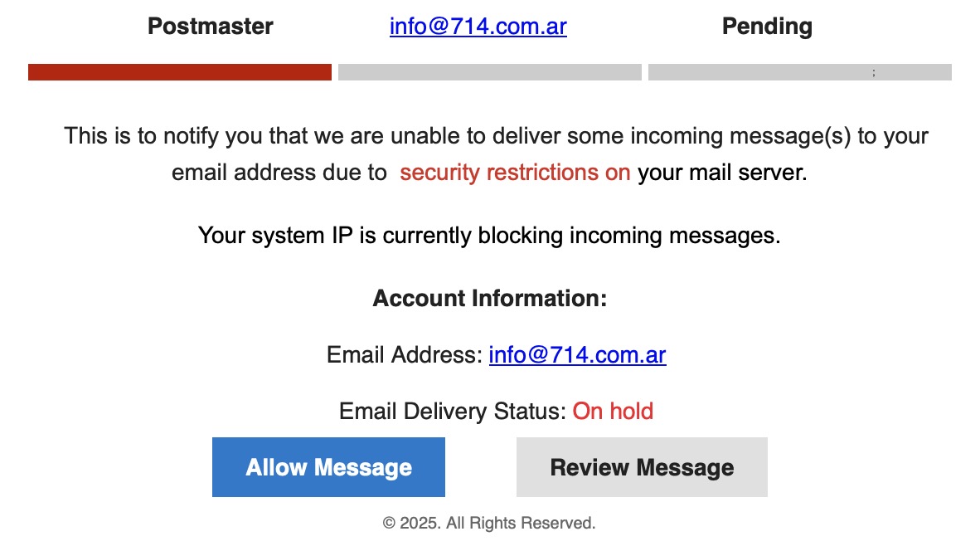Click the 'email address due to' text

click(279, 173)
